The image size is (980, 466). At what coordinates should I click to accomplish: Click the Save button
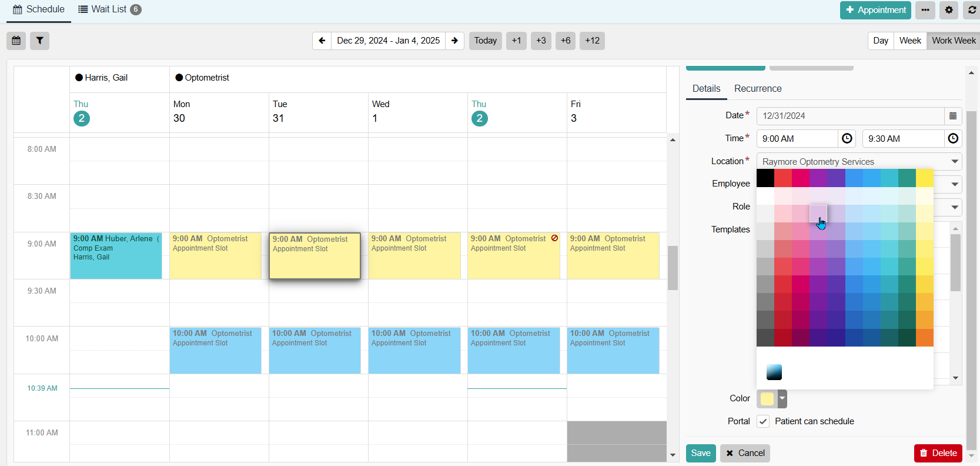pos(701,453)
